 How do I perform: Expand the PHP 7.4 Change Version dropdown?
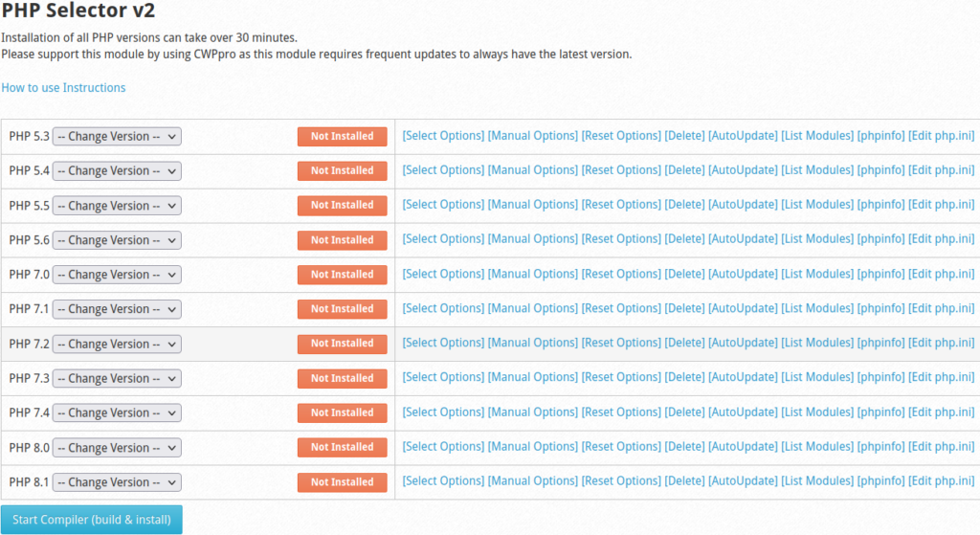tap(117, 413)
